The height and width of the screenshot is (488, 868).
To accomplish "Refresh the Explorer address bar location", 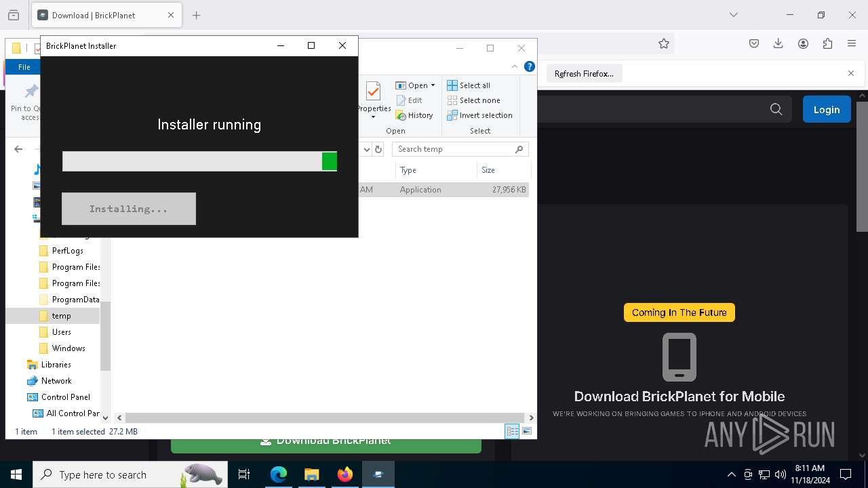I will (378, 149).
